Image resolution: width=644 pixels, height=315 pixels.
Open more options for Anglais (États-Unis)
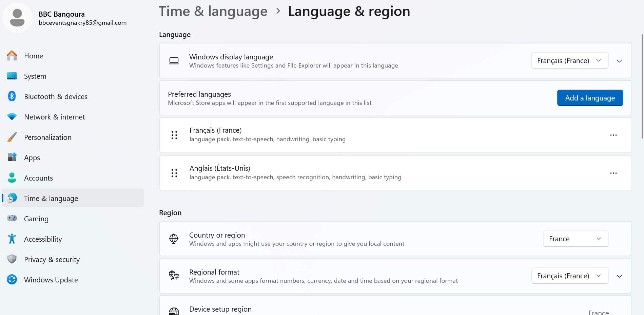[613, 173]
